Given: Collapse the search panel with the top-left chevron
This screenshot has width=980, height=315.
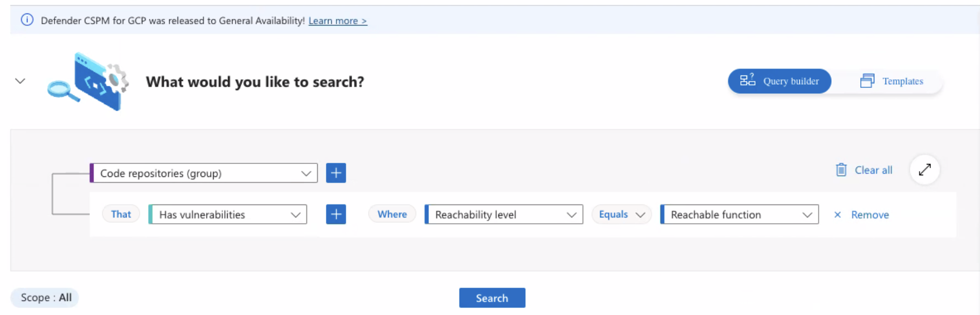Looking at the screenshot, I should point(20,80).
